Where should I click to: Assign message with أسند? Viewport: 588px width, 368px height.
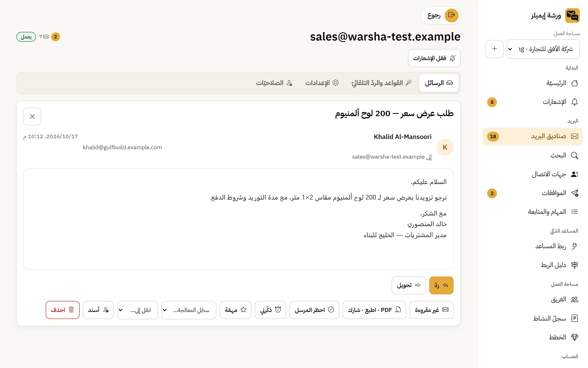pos(98,310)
